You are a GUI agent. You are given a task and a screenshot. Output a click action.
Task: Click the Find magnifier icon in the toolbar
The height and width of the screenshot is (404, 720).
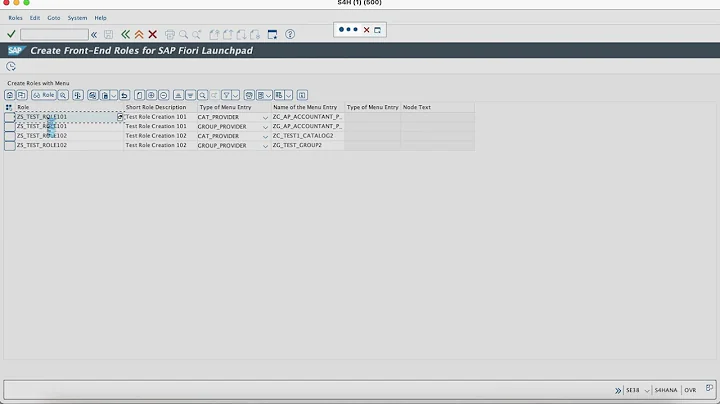tap(183, 34)
